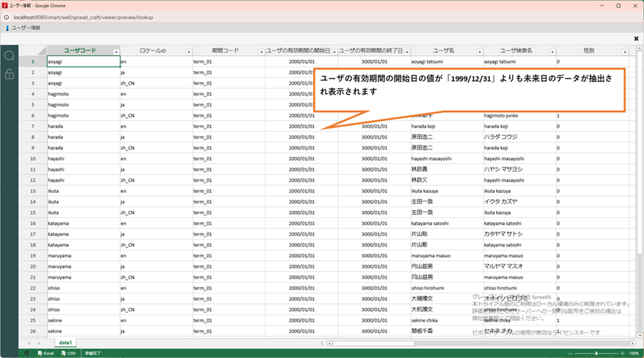
Task: Expand the 期間コード column filter dropdown
Action: tap(261, 52)
